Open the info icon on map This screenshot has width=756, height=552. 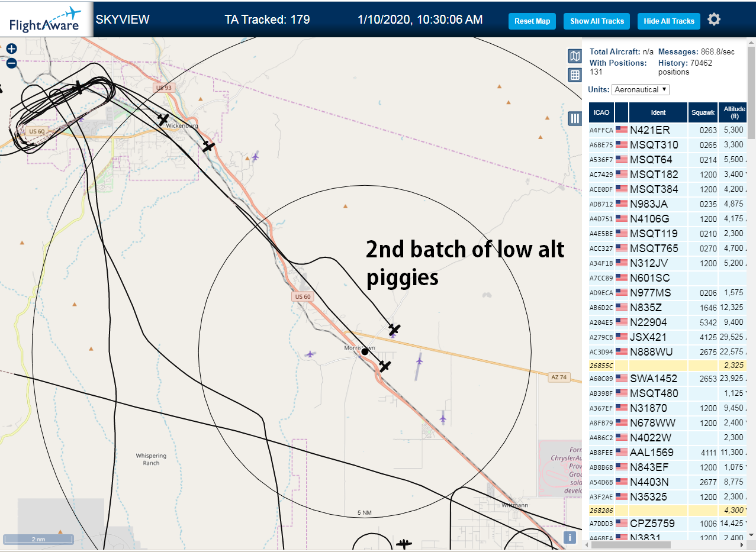(570, 537)
